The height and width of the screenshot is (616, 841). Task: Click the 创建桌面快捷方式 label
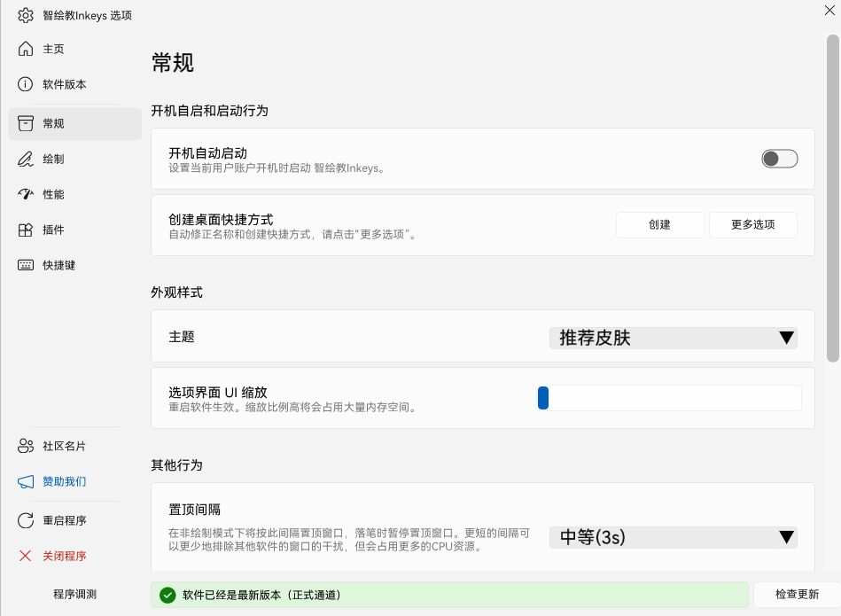[x=221, y=220]
